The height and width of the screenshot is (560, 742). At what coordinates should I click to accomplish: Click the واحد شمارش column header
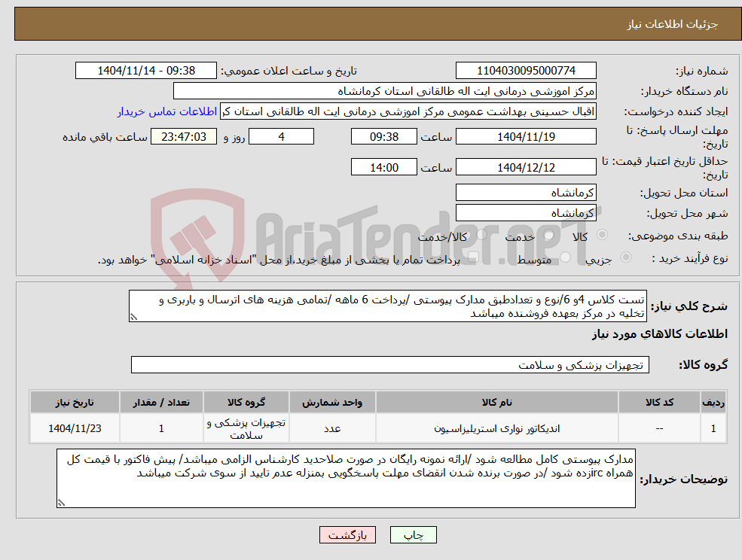[332, 403]
